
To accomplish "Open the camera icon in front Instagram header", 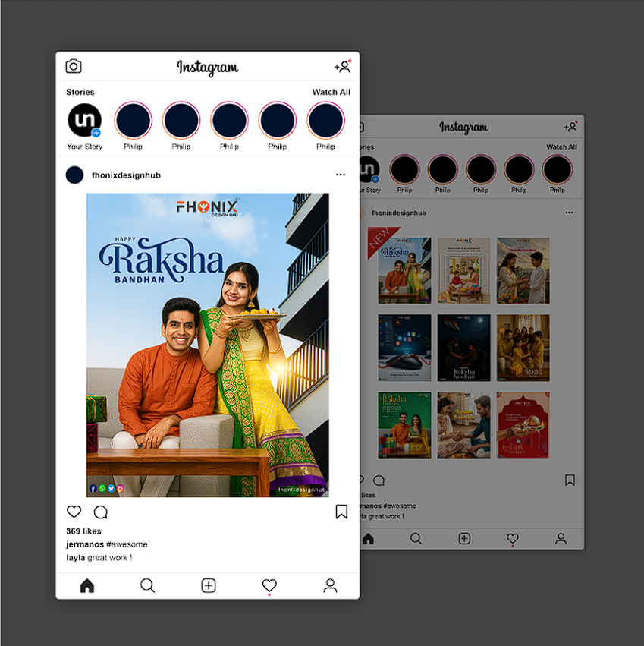I will (x=74, y=67).
